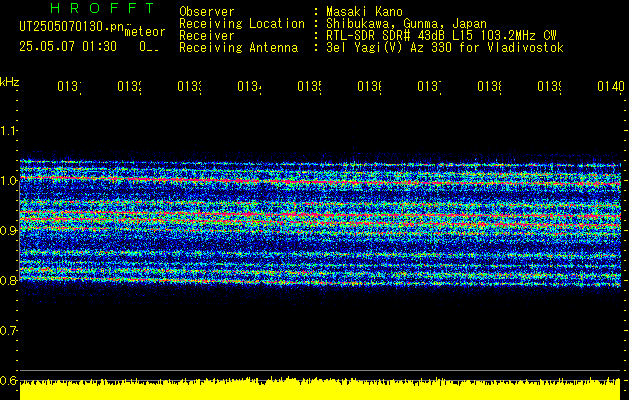Click the 'meteor' label
Screen dimensions: 629x400
click(145, 32)
